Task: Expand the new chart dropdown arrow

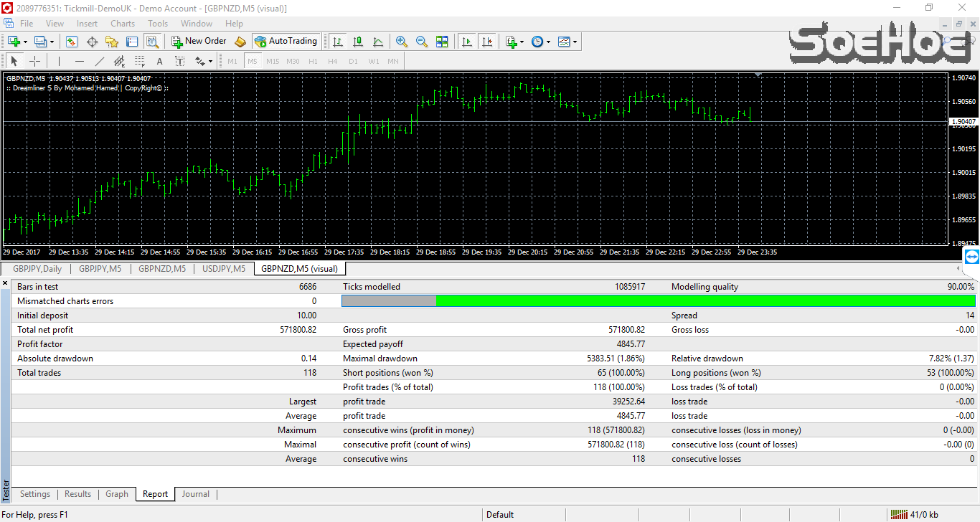Action: 26,42
